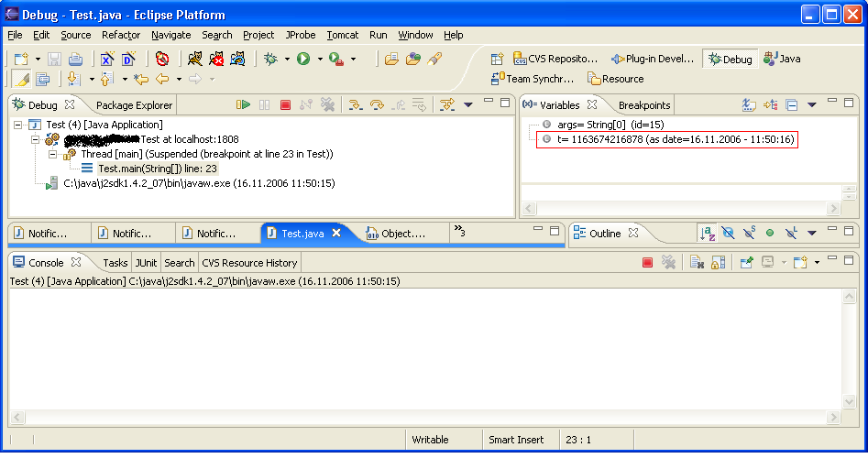
Task: Open the Team Synchronizing perspective
Action: click(x=533, y=79)
